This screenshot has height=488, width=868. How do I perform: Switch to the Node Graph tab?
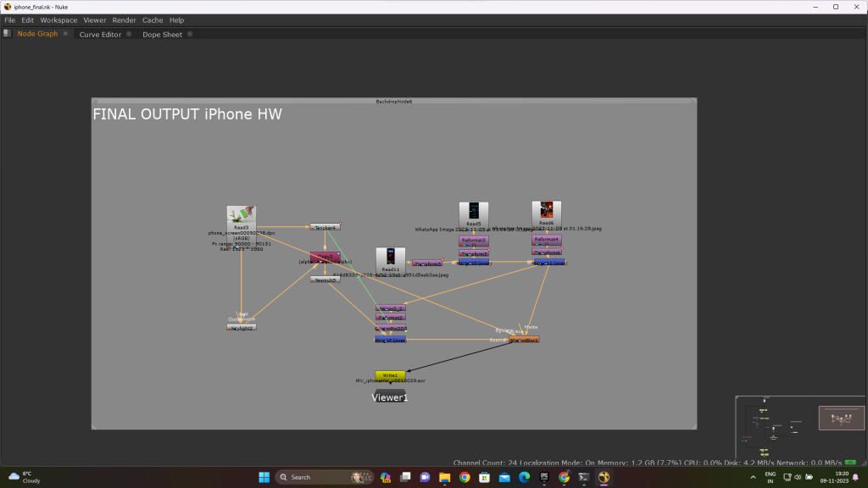[x=37, y=34]
